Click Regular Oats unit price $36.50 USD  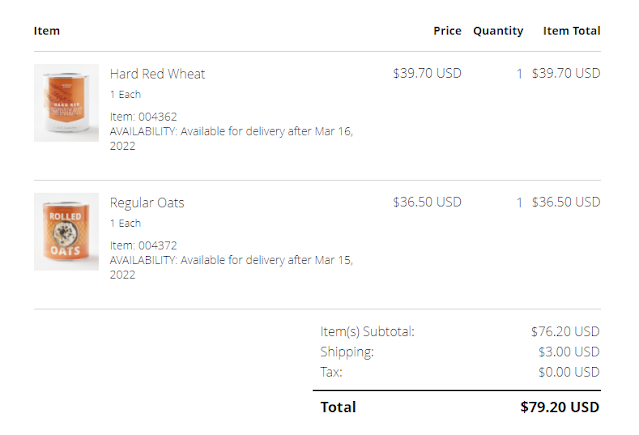coord(427,202)
